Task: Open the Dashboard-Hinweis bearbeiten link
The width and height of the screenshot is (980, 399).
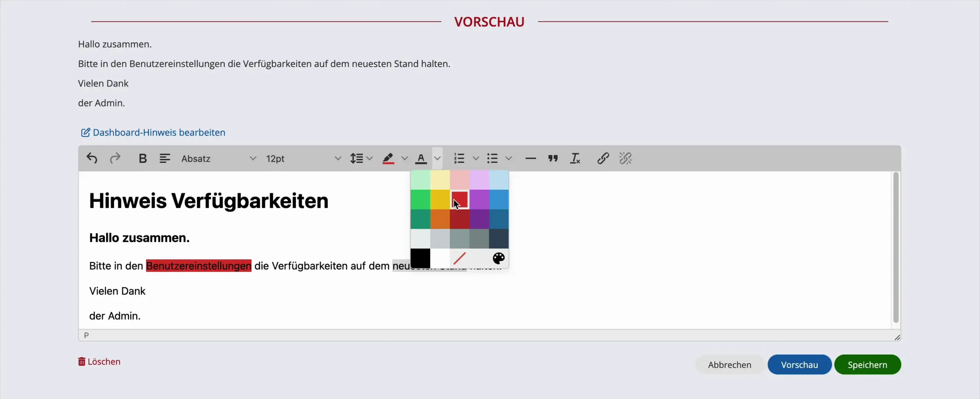Action: 153,133
